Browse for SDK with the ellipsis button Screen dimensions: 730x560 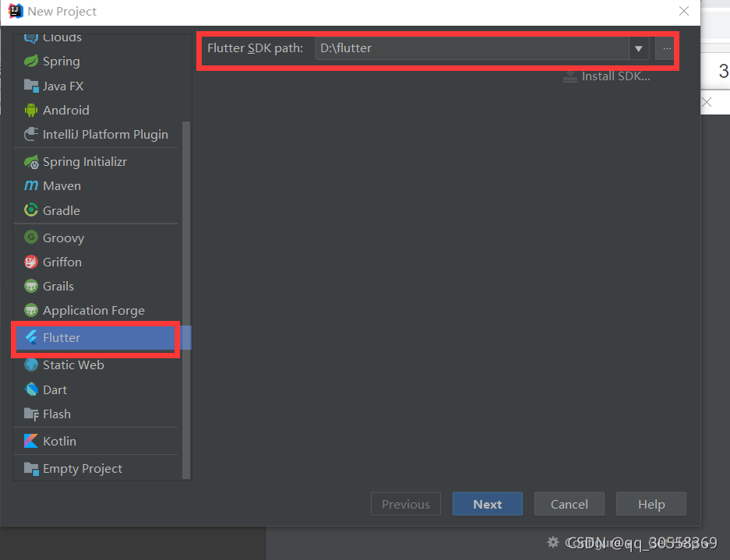click(667, 48)
